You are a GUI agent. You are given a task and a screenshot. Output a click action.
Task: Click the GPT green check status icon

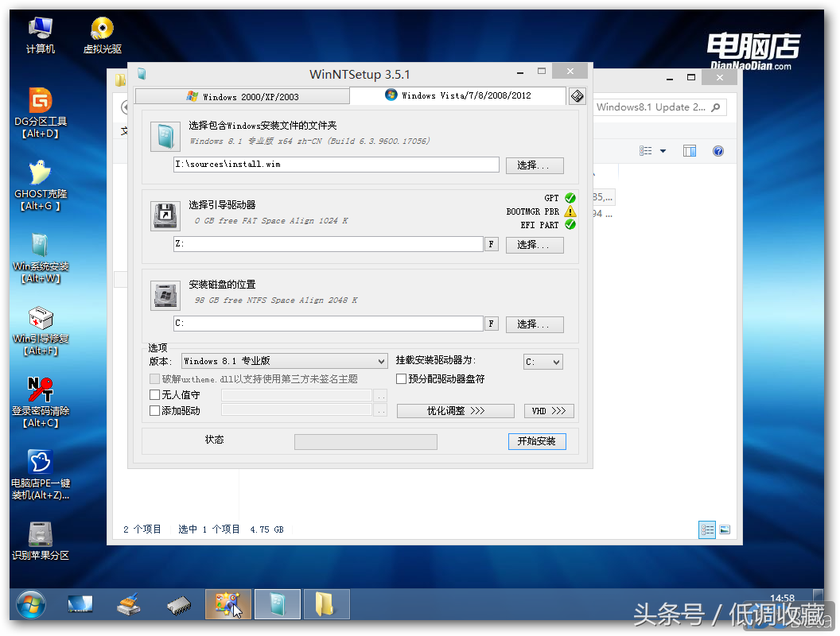click(570, 198)
